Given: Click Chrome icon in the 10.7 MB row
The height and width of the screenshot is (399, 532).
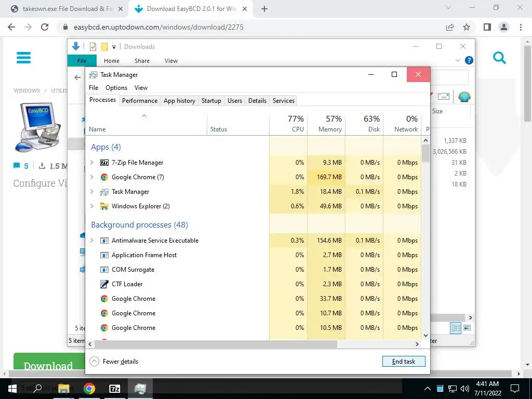Looking at the screenshot, I should click(104, 313).
